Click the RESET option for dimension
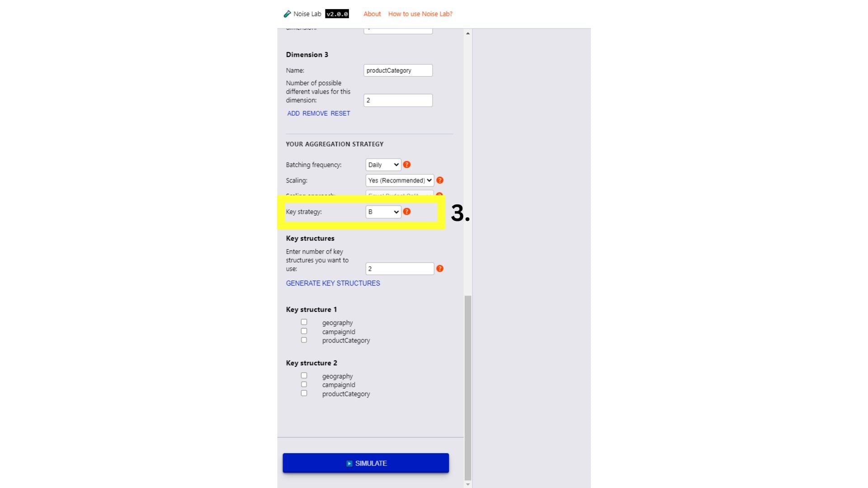The width and height of the screenshot is (868, 488). pyautogui.click(x=341, y=113)
